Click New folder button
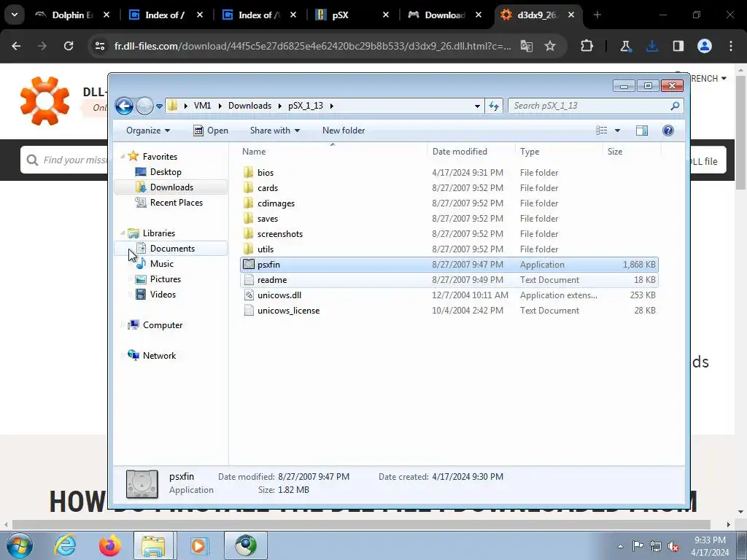This screenshot has width=747, height=560. 344,131
